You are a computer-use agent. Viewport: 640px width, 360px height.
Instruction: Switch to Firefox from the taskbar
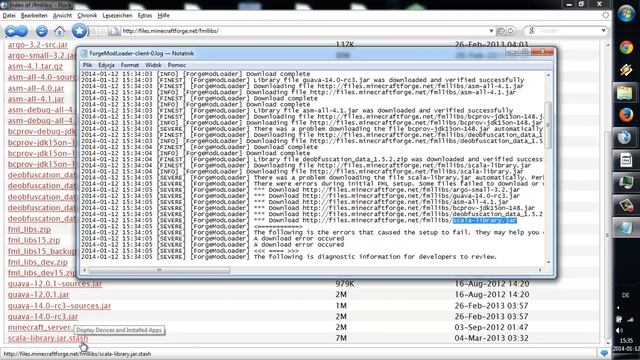pyautogui.click(x=626, y=115)
